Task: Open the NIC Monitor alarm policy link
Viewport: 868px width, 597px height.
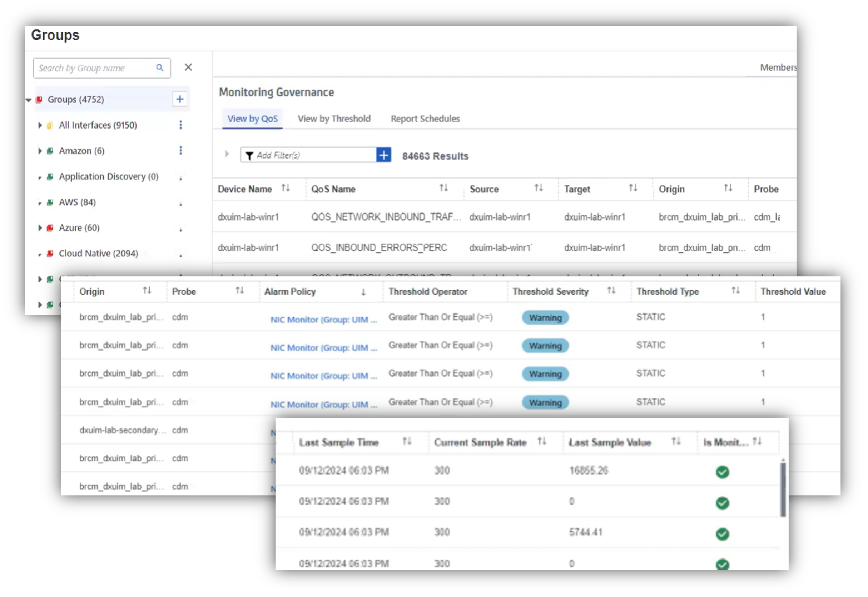Action: [x=323, y=320]
